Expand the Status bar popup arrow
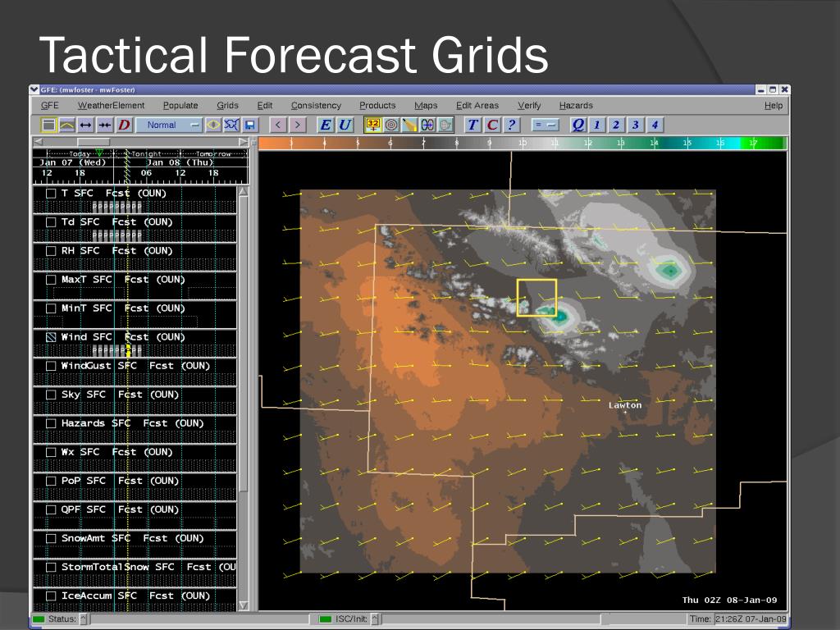 pyautogui.click(x=84, y=619)
